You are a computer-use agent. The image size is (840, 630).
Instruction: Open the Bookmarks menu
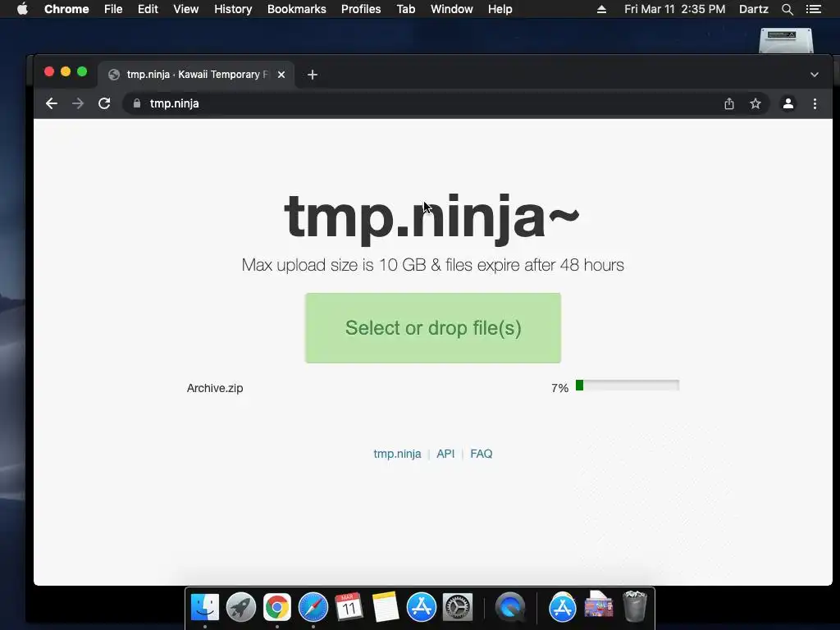[297, 9]
